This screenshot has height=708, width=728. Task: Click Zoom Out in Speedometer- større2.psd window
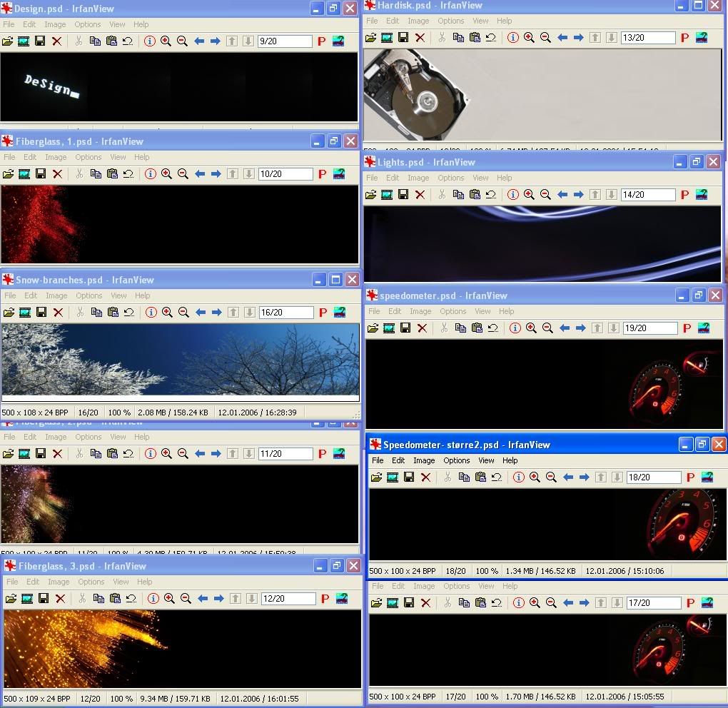point(551,477)
